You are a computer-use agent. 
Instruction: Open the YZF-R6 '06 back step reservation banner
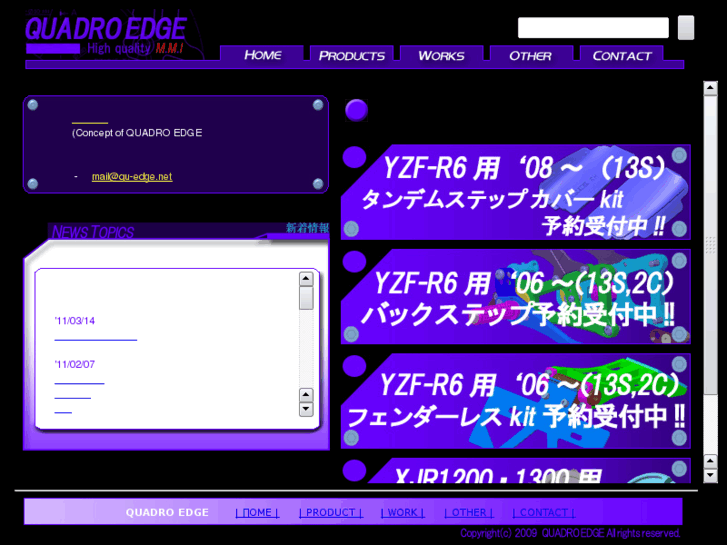coord(516,297)
